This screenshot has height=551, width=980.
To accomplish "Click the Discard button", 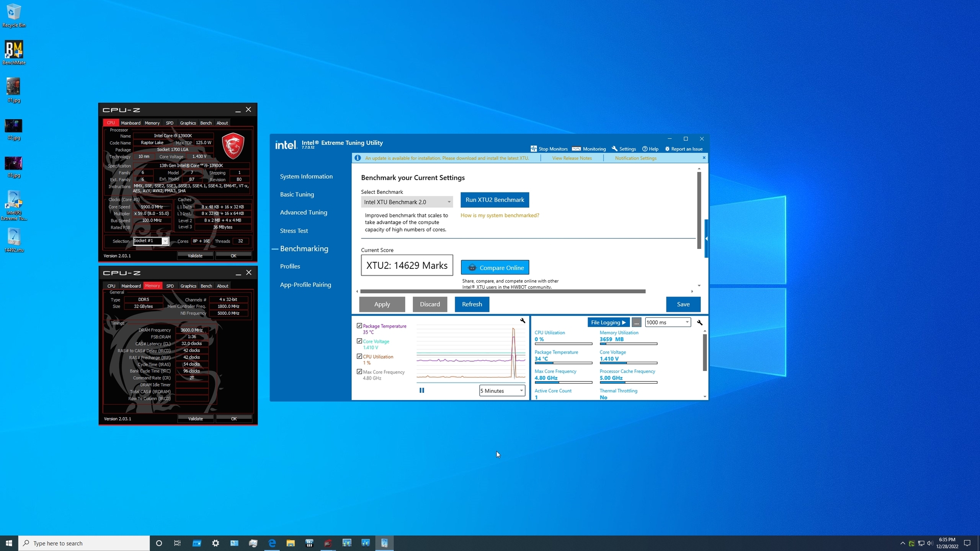I will point(430,305).
